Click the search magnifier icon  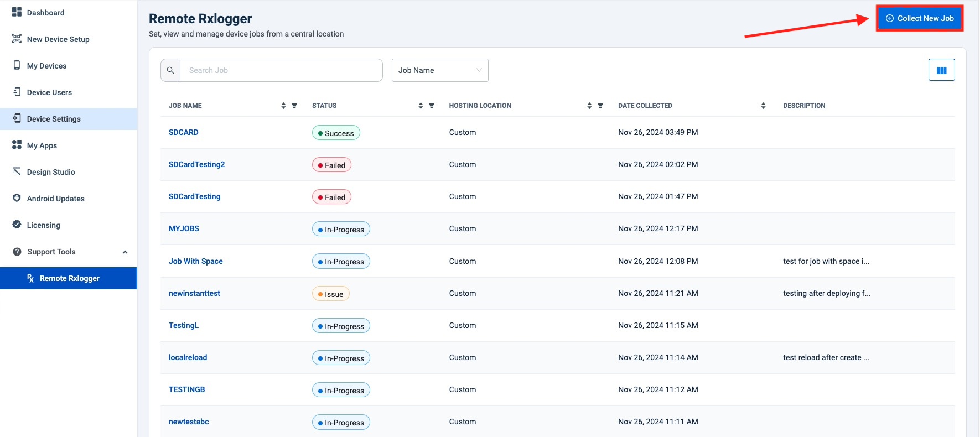tap(170, 70)
